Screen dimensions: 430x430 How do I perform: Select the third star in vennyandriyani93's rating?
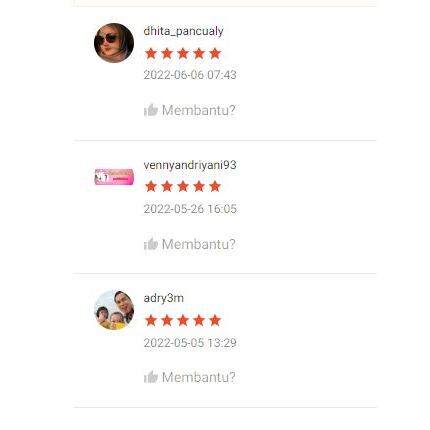click(x=183, y=186)
